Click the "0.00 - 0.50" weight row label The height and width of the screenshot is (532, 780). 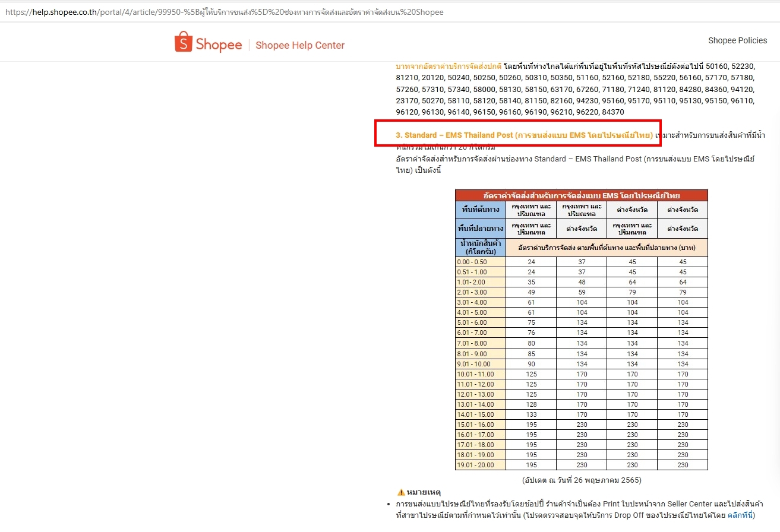(x=481, y=262)
